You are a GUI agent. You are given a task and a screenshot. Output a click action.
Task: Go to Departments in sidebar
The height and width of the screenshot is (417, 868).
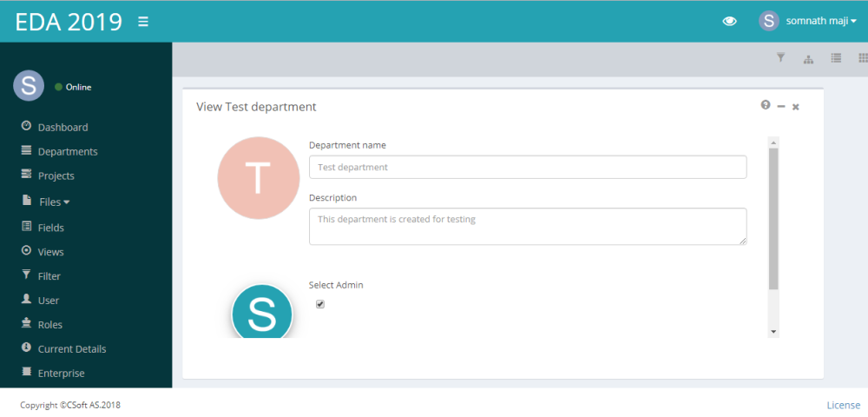click(x=68, y=152)
